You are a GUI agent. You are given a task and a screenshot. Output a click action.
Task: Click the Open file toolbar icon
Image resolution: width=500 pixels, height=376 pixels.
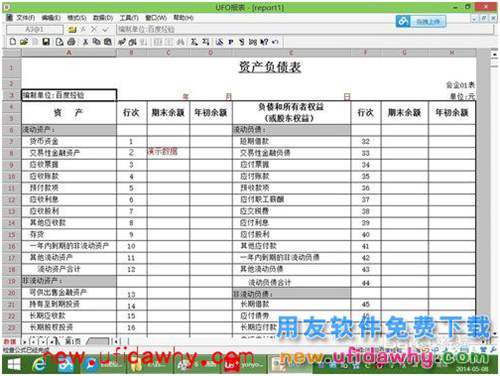pyautogui.click(x=24, y=42)
